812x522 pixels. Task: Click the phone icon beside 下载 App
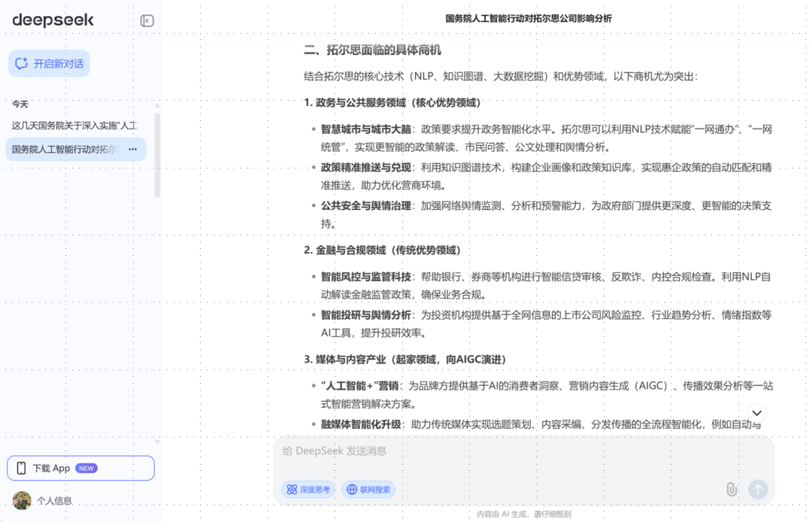point(21,468)
